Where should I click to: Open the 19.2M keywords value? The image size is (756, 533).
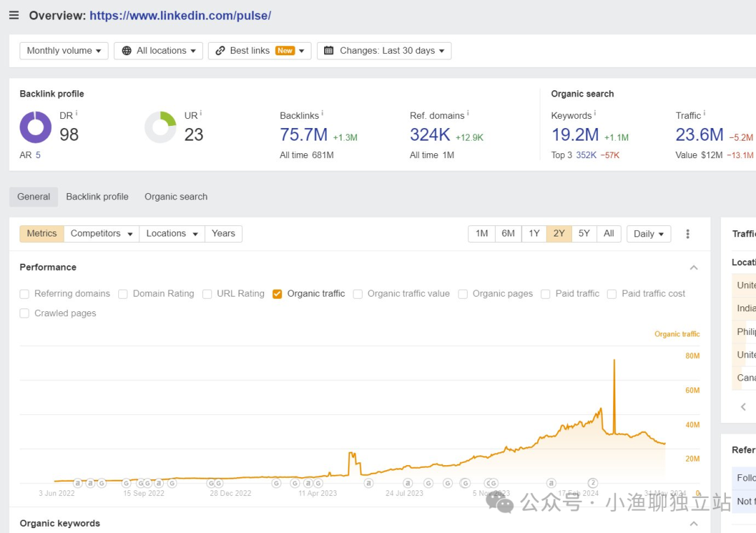pos(575,135)
